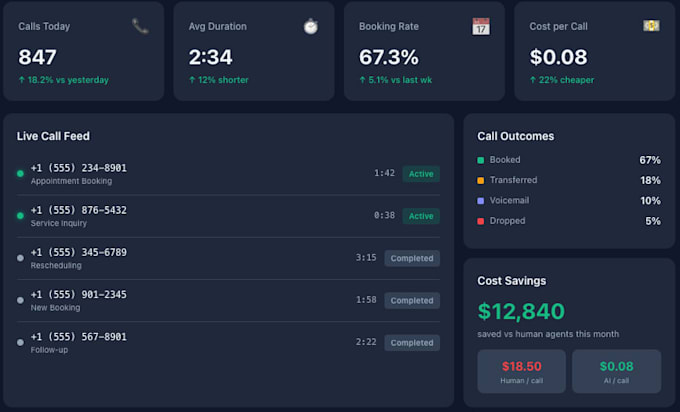Click the New Booking label

click(55, 307)
